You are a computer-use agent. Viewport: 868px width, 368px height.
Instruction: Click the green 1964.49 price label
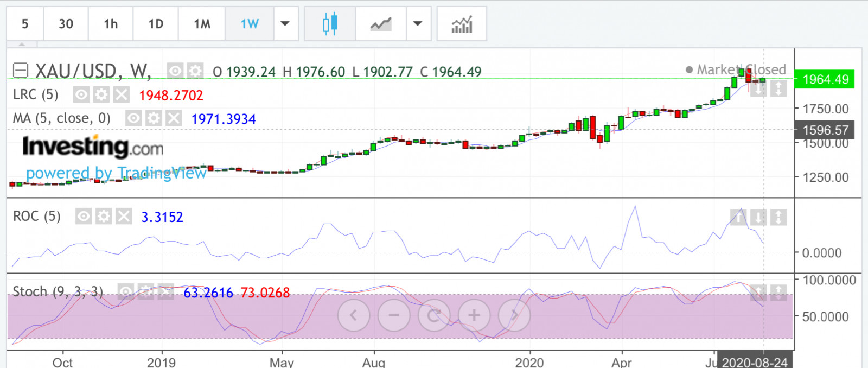(825, 79)
